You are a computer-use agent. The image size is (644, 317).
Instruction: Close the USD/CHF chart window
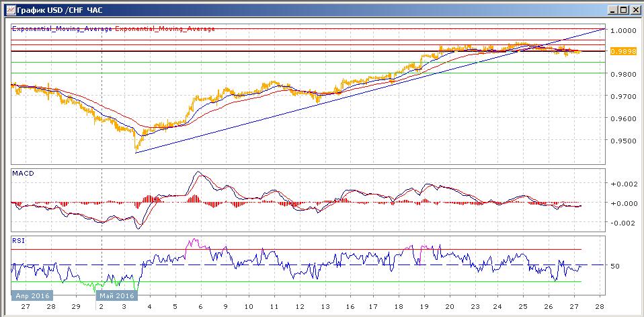[x=635, y=9]
